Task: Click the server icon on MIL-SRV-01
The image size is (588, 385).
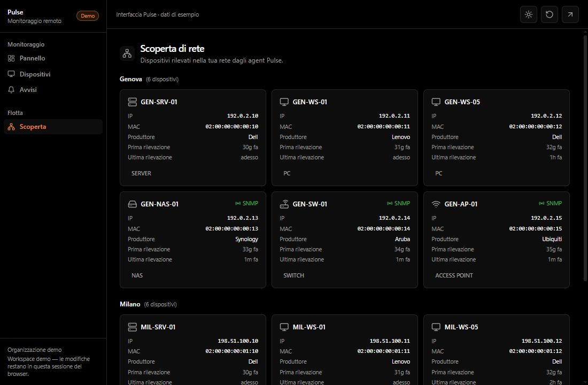Action: click(x=133, y=327)
